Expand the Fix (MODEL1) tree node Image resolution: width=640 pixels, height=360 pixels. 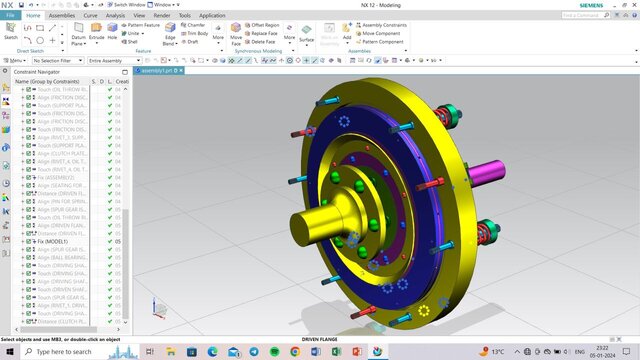tap(23, 242)
